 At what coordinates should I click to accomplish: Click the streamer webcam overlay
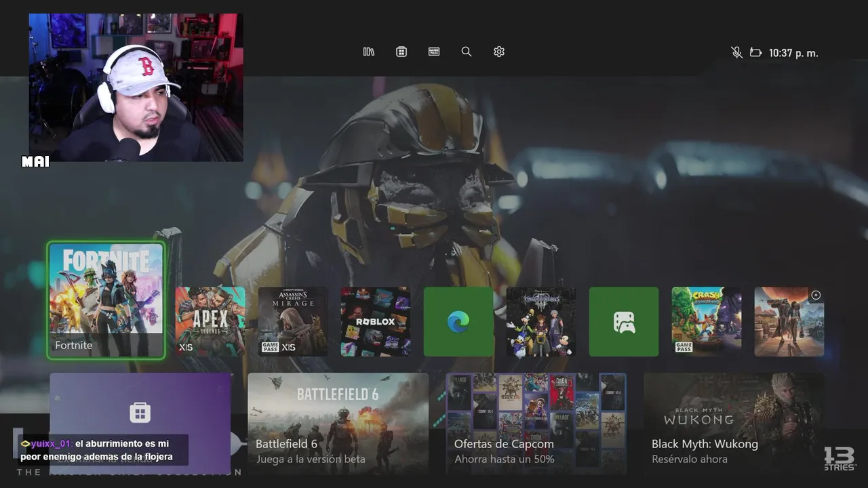pos(136,87)
